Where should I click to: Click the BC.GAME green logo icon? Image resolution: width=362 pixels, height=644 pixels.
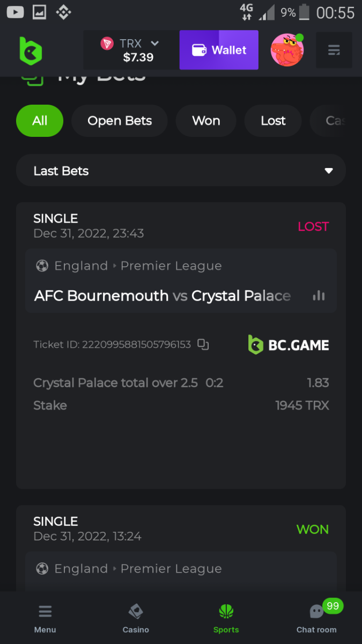(x=31, y=50)
